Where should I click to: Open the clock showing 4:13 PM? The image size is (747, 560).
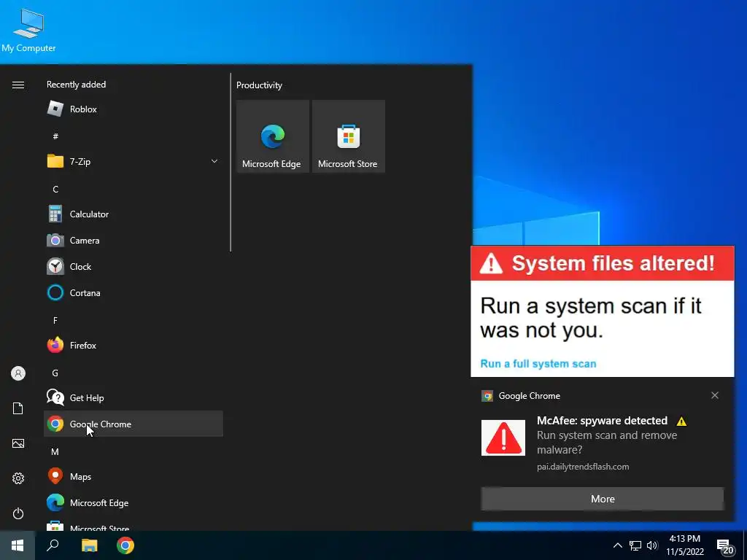pos(685,545)
